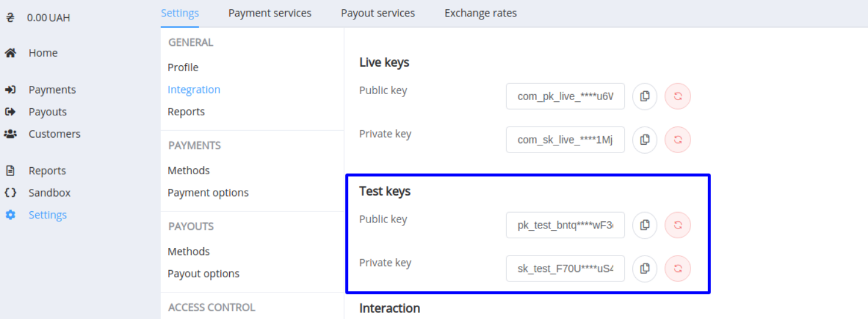Open Sandbox from the sidebar
Image resolution: width=868 pixels, height=319 pixels.
[x=49, y=192]
